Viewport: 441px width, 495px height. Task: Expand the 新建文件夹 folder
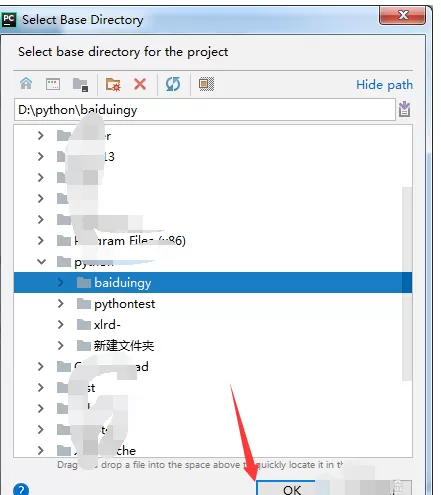(x=61, y=346)
